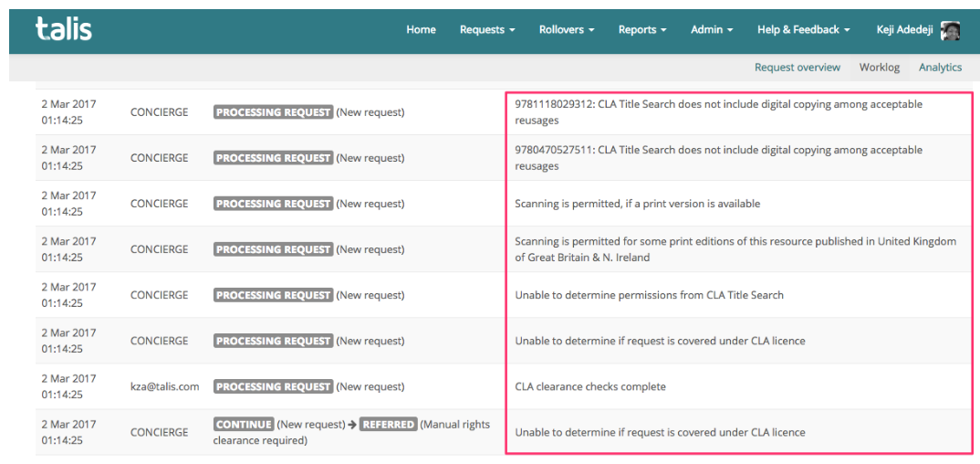Click CONCIERGE in the 9781118029312 row

[x=159, y=112]
